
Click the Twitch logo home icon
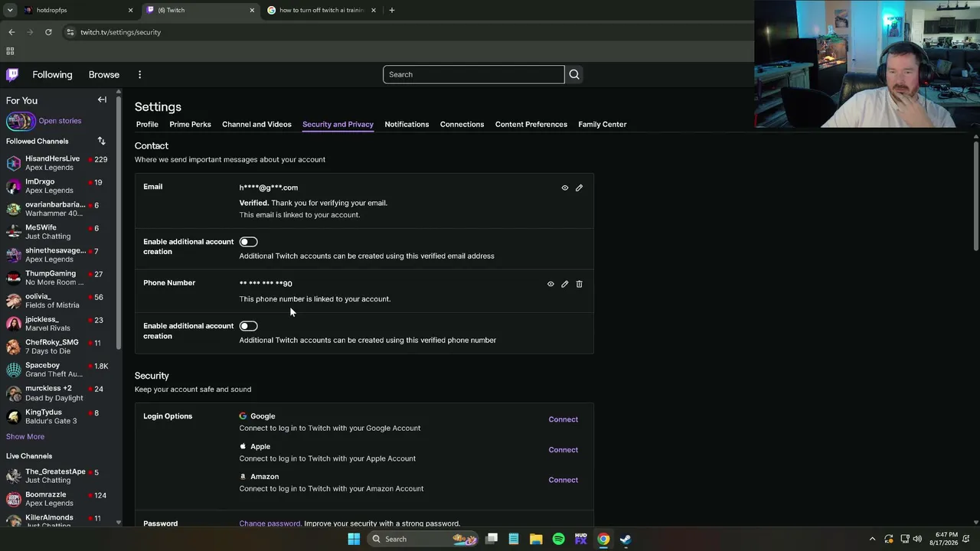click(12, 74)
